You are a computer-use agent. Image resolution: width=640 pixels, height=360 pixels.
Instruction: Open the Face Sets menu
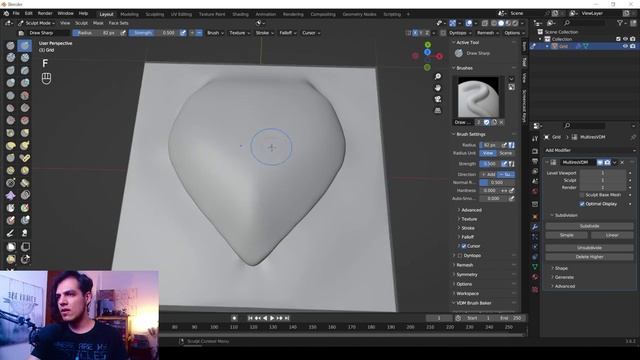tap(118, 23)
